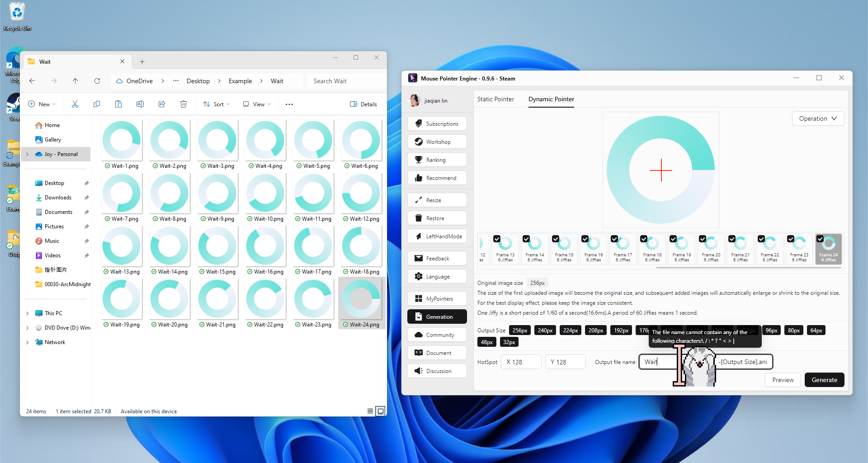Switch to the Static Pointer tab
Image resolution: width=868 pixels, height=463 pixels.
tap(495, 99)
